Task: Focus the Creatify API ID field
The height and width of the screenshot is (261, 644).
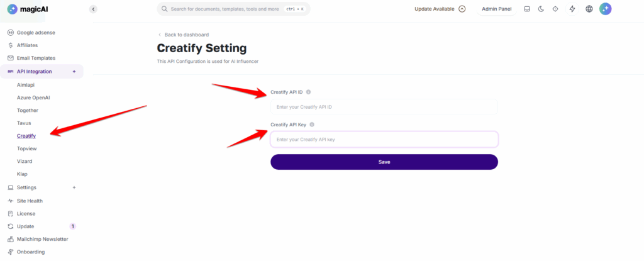Action: [x=384, y=107]
